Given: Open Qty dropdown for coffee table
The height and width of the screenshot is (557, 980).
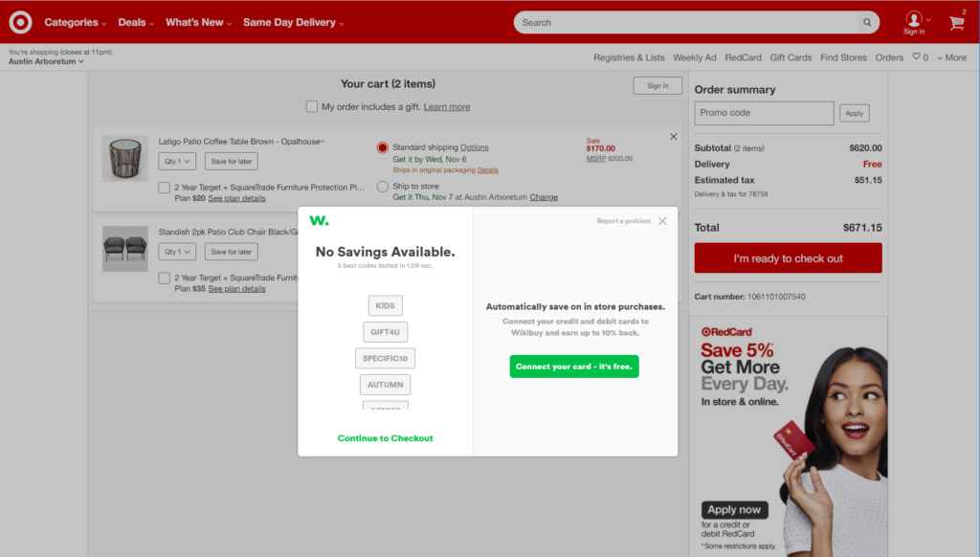Looking at the screenshot, I should pos(177,162).
